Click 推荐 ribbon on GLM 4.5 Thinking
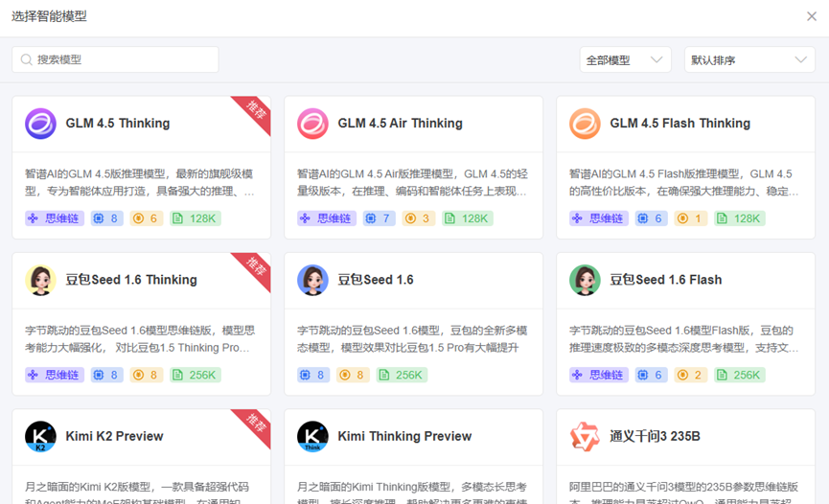The height and width of the screenshot is (504, 829). 256,110
